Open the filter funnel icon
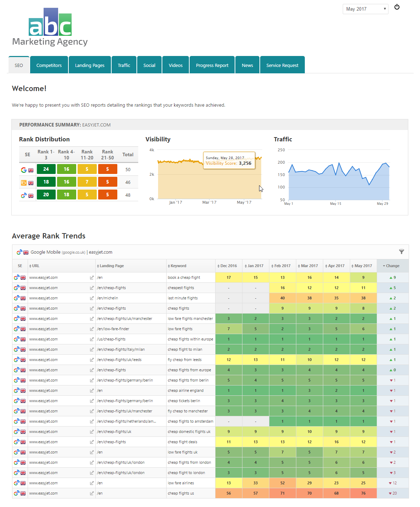 pos(401,252)
